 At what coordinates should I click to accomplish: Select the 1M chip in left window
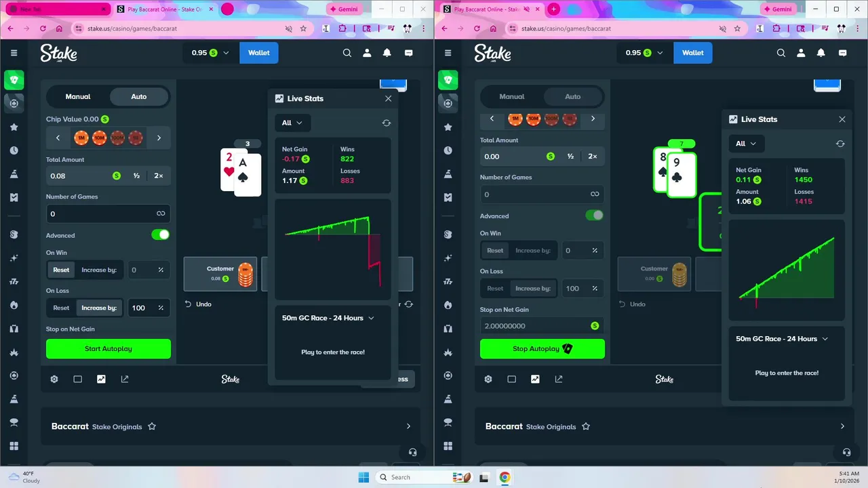click(x=81, y=138)
